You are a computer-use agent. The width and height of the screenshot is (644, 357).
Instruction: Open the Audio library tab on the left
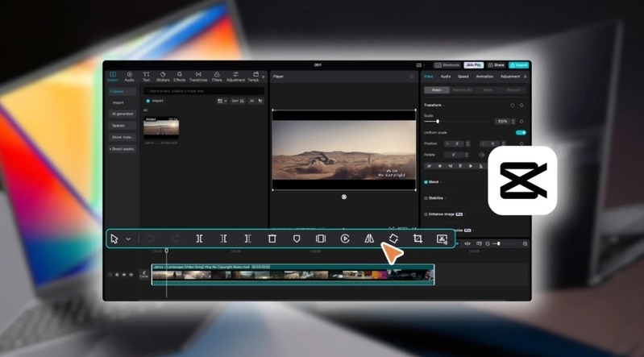(x=130, y=77)
